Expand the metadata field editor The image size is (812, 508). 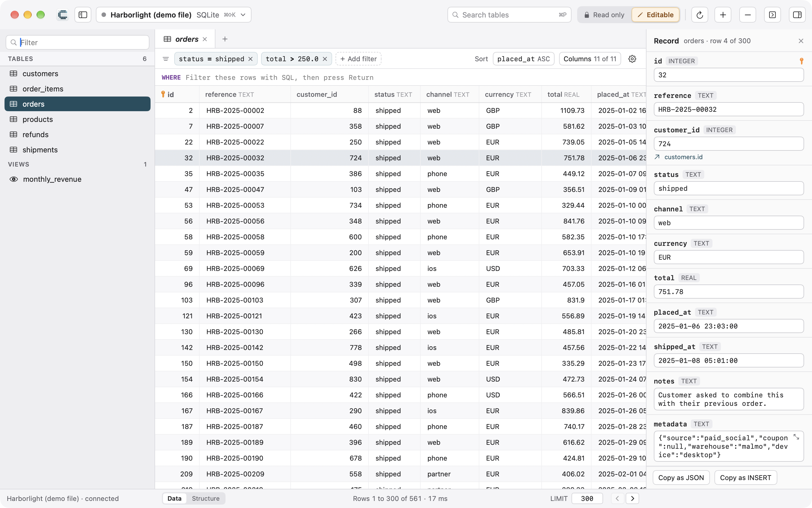click(796, 437)
